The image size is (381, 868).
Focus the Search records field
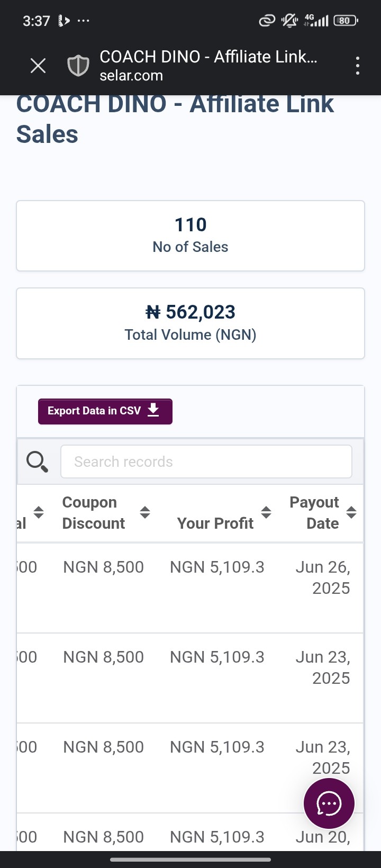point(206,462)
